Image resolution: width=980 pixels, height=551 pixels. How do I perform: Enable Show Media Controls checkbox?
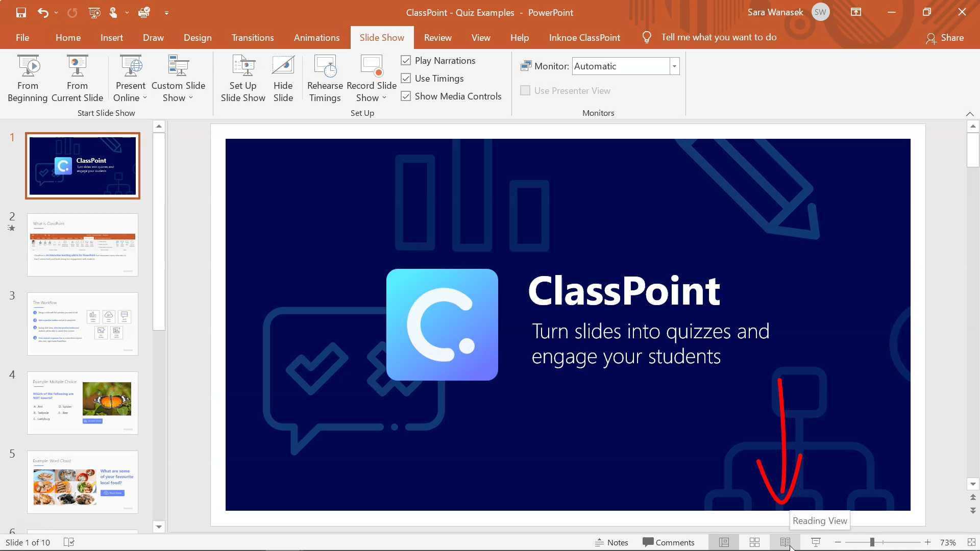pos(406,96)
